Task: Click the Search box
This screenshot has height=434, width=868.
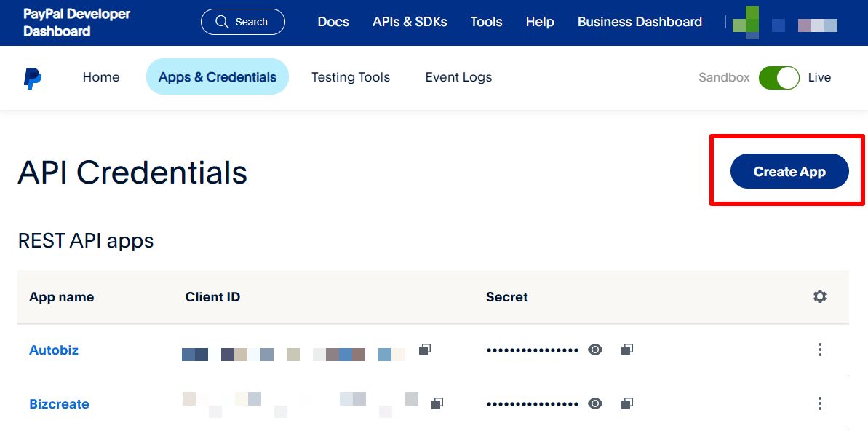Action: [243, 22]
